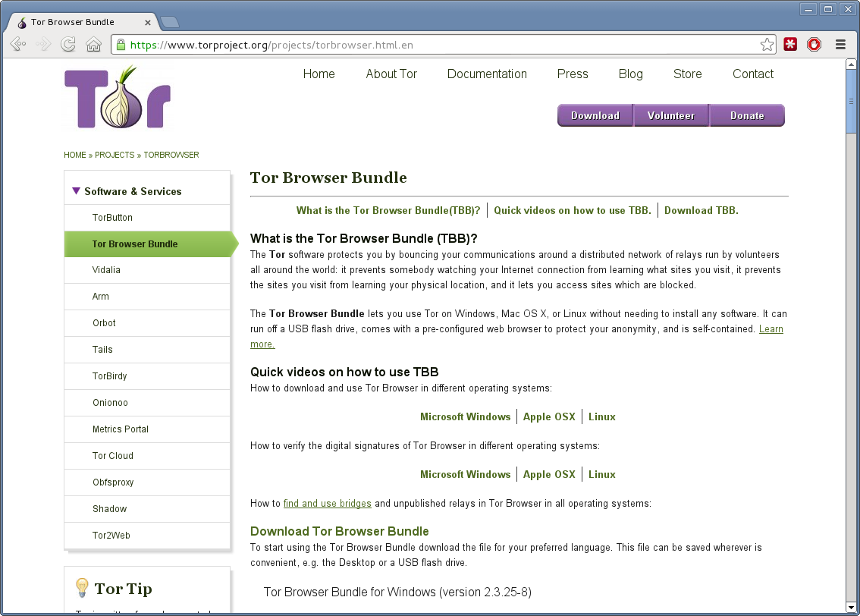Bookmark this page with the star icon

coord(767,45)
